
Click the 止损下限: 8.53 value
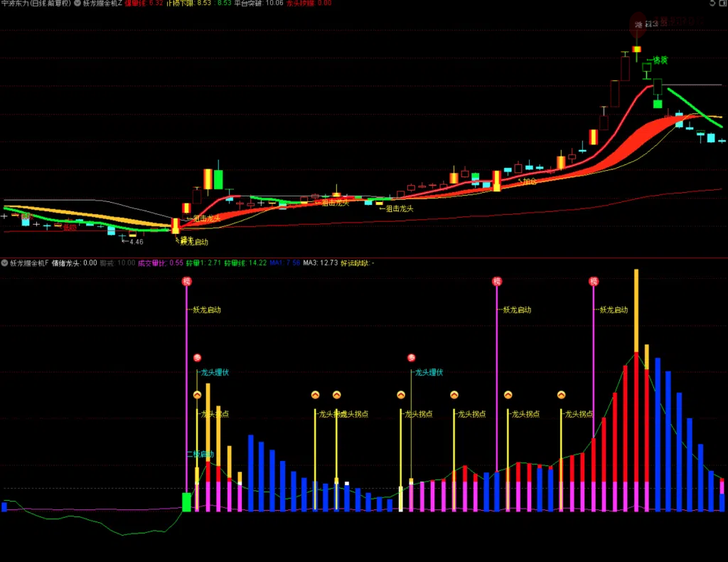(x=188, y=3)
